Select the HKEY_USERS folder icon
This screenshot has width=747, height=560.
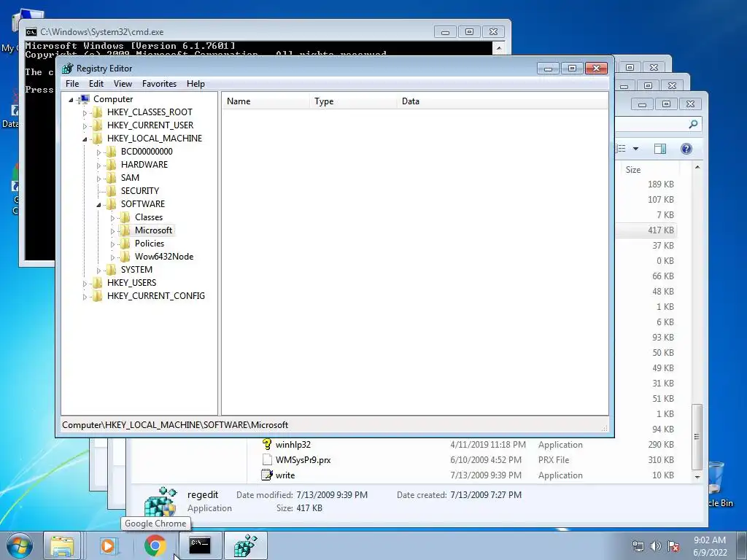click(x=97, y=282)
